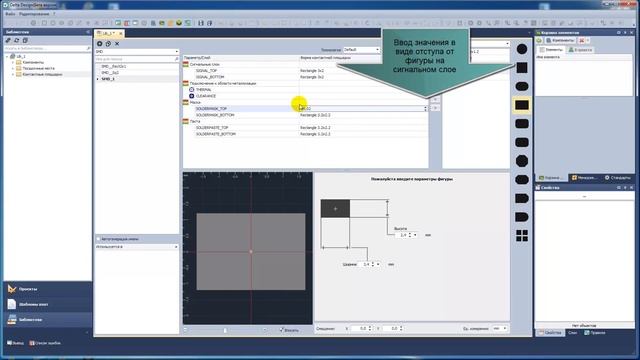Select the square pad shape
The image size is (640, 360).
tap(522, 68)
